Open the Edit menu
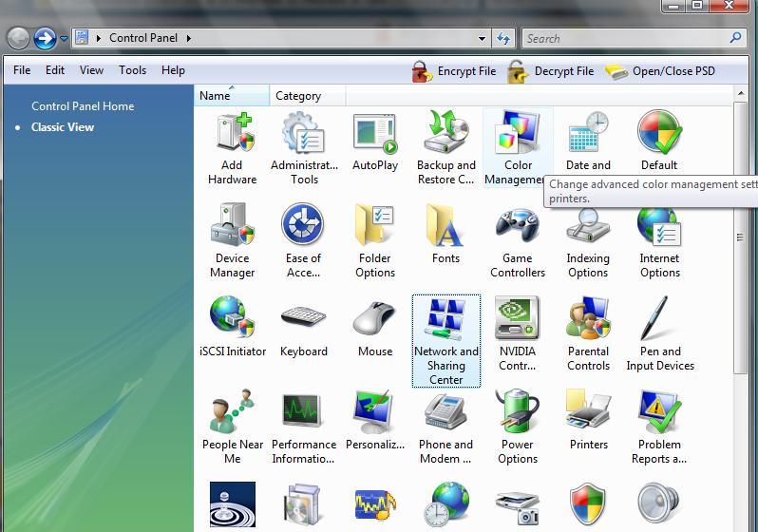758x532 pixels. pos(55,70)
